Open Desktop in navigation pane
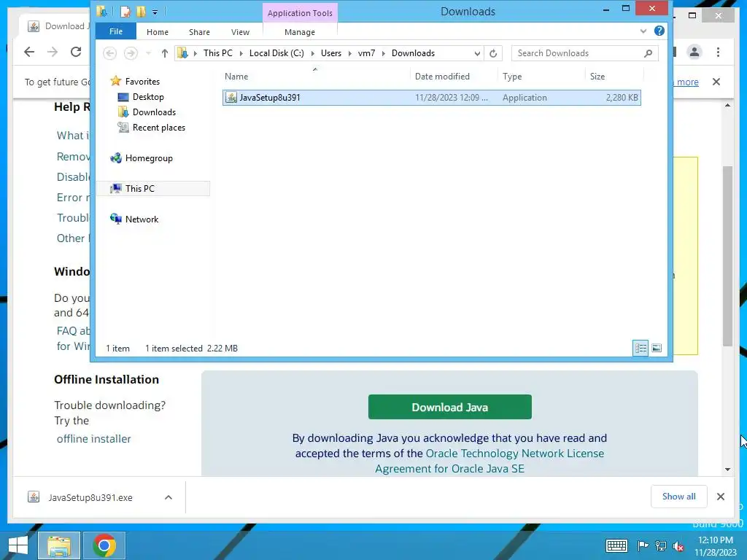 point(147,97)
